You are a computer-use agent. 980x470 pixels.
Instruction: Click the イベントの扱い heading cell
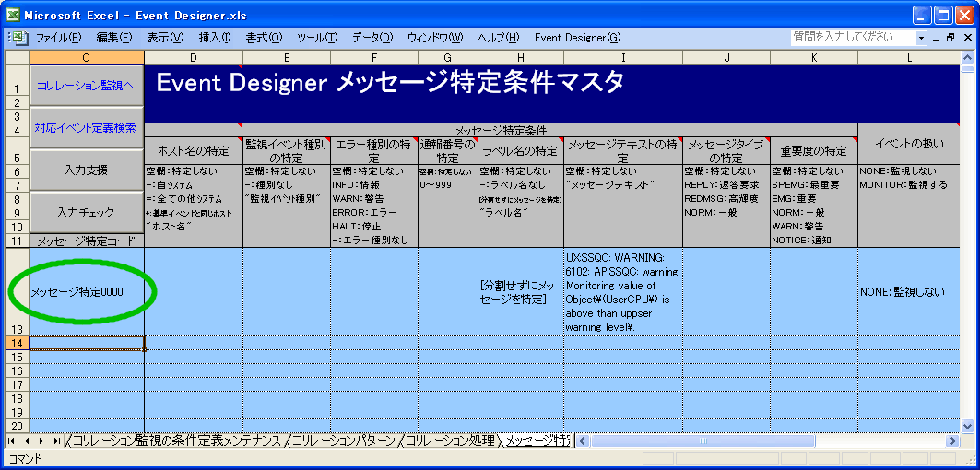pos(909,144)
